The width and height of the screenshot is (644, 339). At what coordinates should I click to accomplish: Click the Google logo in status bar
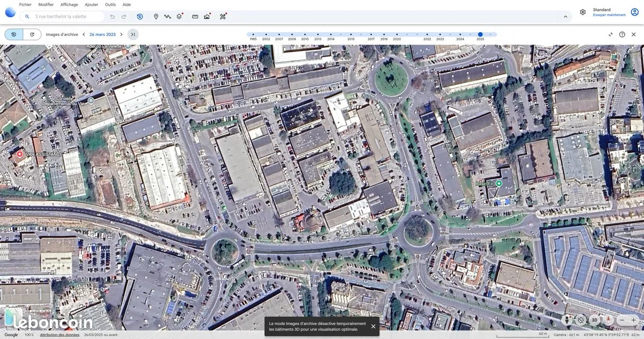(x=11, y=335)
